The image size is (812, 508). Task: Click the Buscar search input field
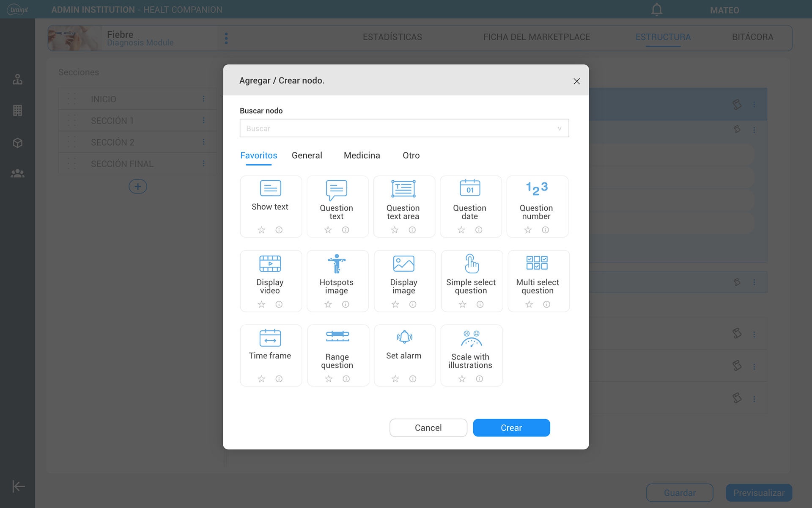tap(398, 128)
